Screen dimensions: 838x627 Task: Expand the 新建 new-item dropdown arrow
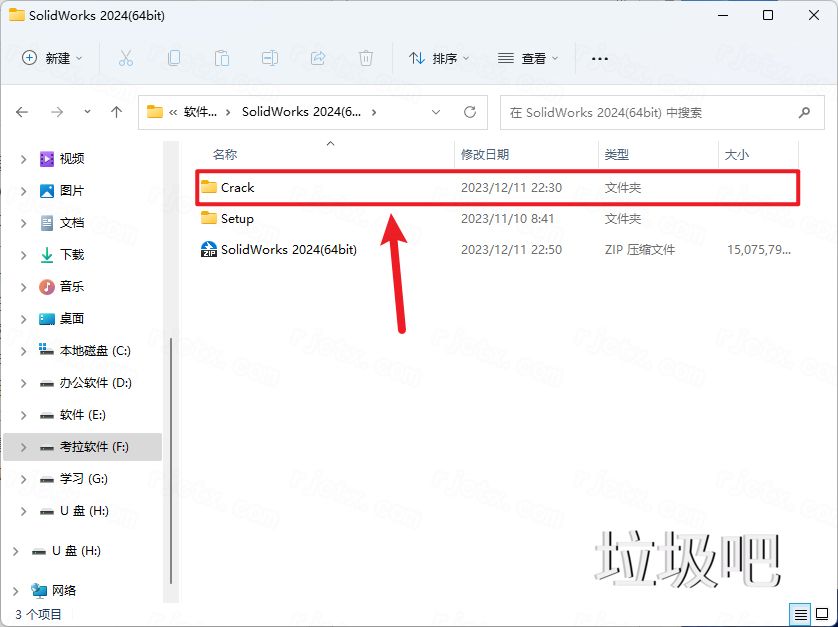click(79, 60)
